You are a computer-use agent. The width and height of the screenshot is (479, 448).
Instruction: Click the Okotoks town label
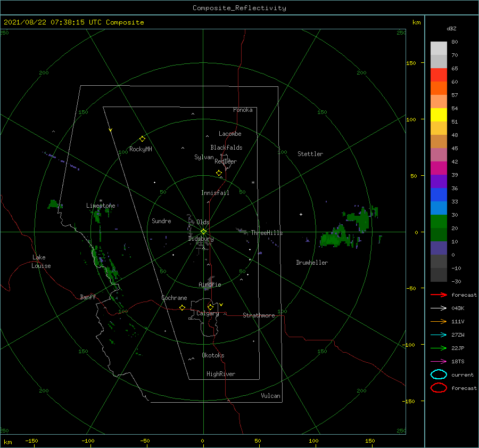[x=213, y=355]
